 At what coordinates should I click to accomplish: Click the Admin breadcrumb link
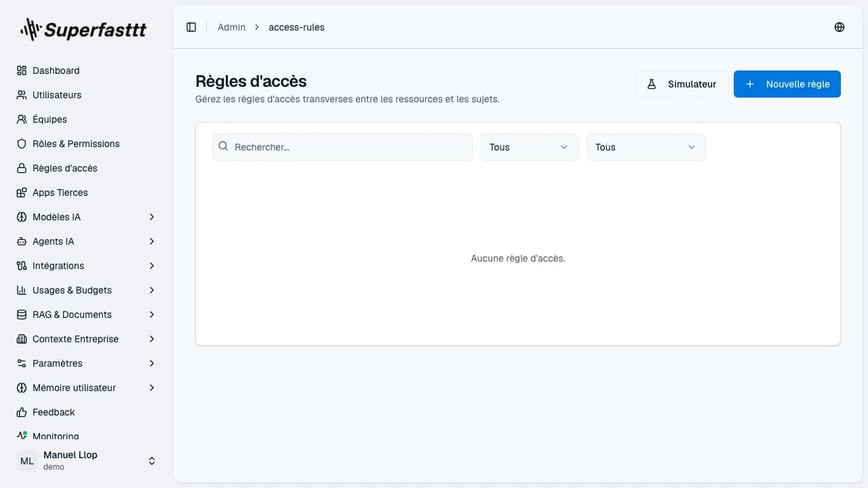(x=231, y=27)
